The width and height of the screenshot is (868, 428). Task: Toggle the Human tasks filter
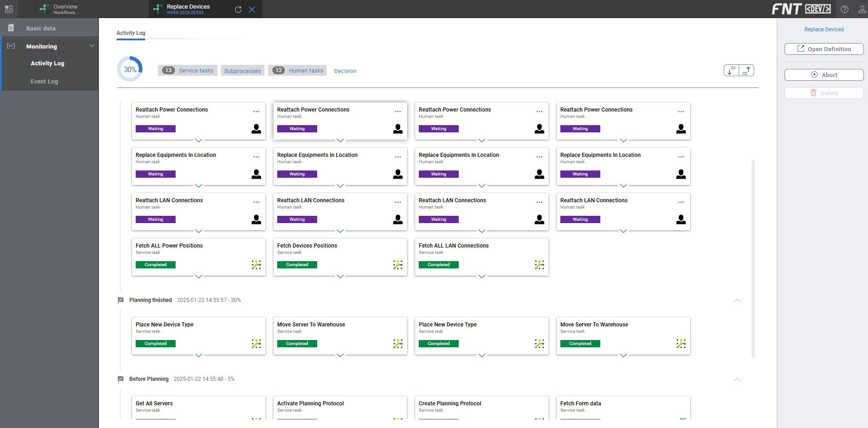[x=298, y=70]
